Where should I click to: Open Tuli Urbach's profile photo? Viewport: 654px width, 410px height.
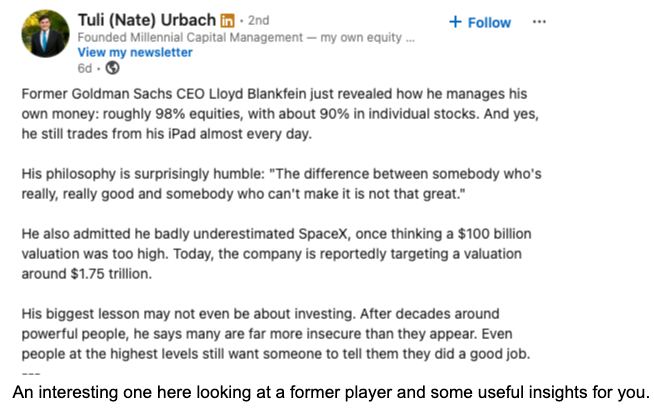(x=45, y=33)
